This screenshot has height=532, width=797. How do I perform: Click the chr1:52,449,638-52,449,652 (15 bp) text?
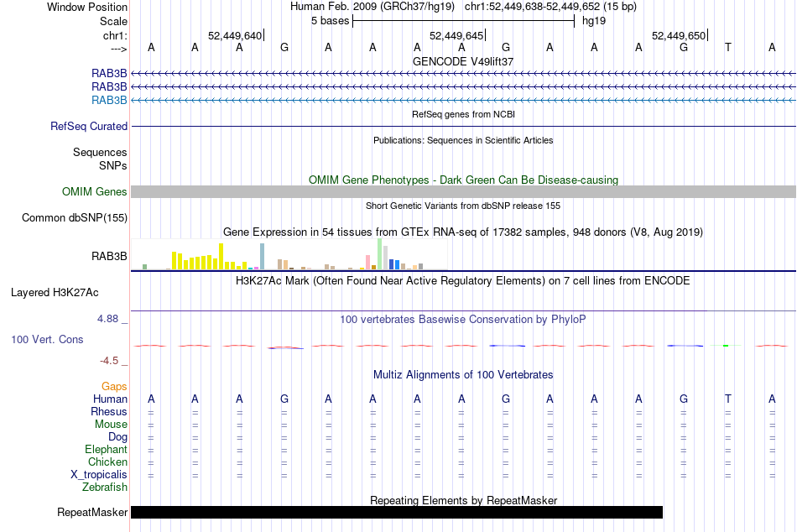tap(550, 7)
